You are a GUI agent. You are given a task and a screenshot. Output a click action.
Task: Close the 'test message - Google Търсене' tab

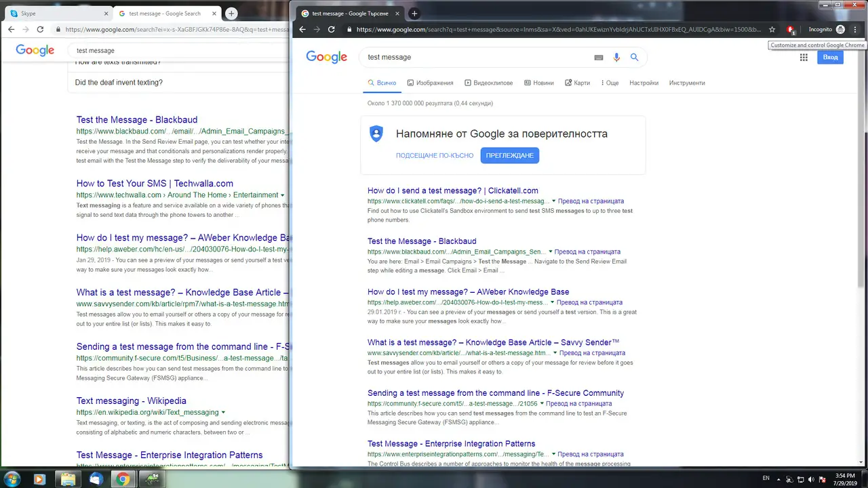pyautogui.click(x=399, y=14)
